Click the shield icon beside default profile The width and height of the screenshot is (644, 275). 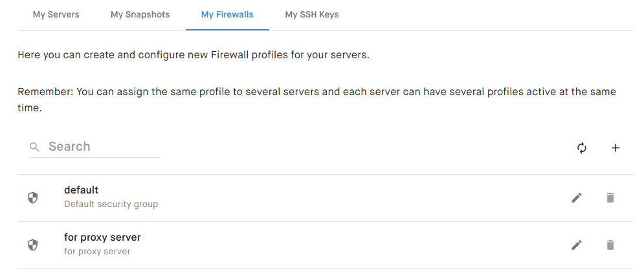click(x=32, y=198)
